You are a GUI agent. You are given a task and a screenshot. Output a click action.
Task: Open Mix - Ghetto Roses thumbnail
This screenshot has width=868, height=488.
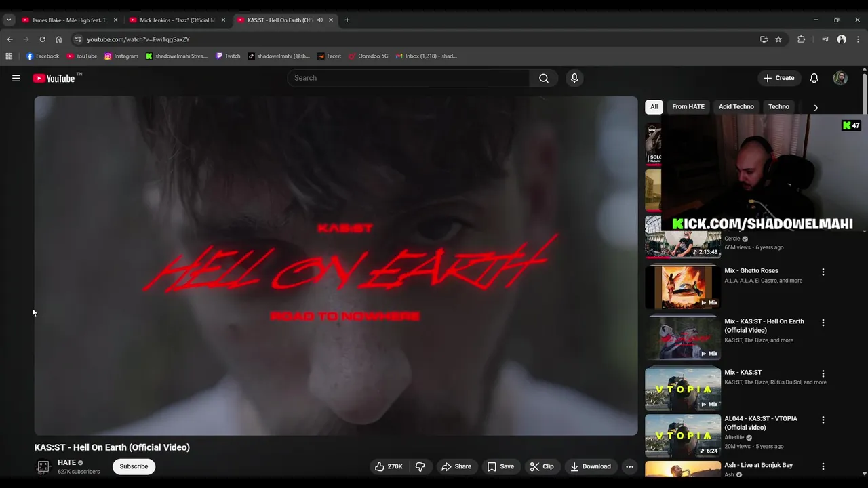(683, 287)
